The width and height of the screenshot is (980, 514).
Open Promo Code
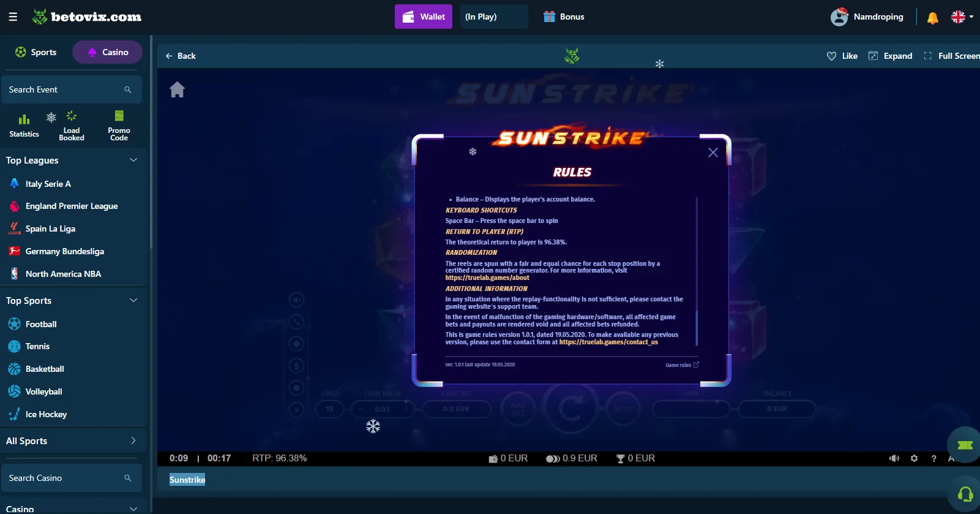[x=119, y=126]
